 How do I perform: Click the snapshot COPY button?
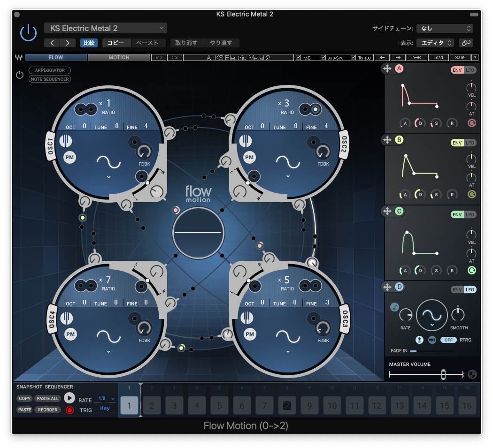[x=24, y=399]
